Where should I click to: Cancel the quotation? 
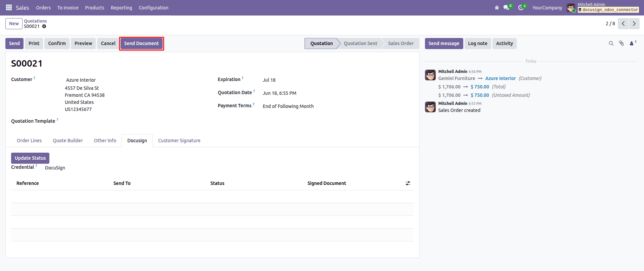coord(108,43)
